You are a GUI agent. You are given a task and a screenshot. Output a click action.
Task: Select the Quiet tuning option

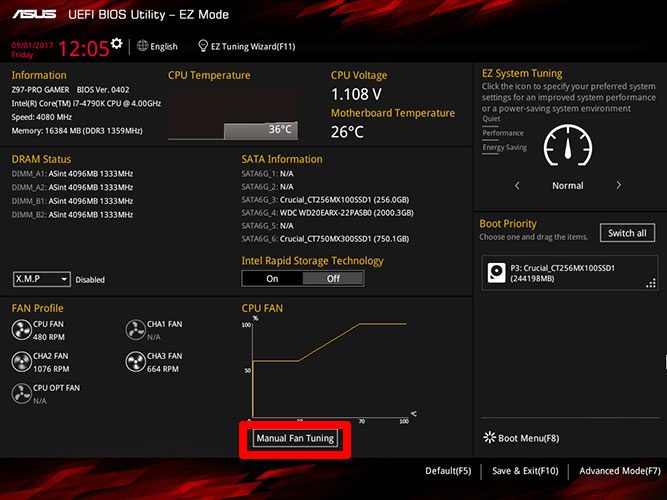(491, 119)
